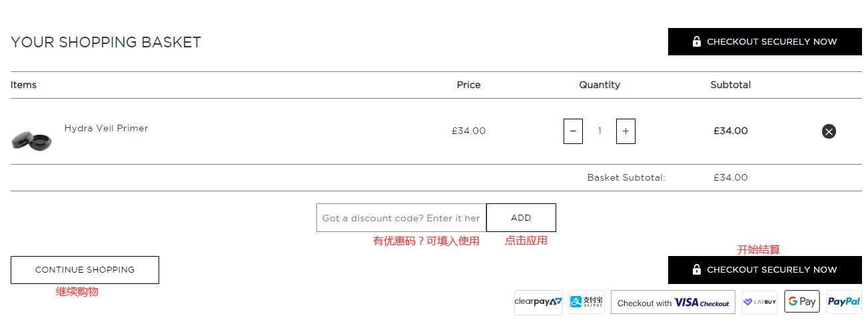Image resolution: width=868 pixels, height=322 pixels.
Task: Click the Continue Shopping button
Action: tap(85, 270)
